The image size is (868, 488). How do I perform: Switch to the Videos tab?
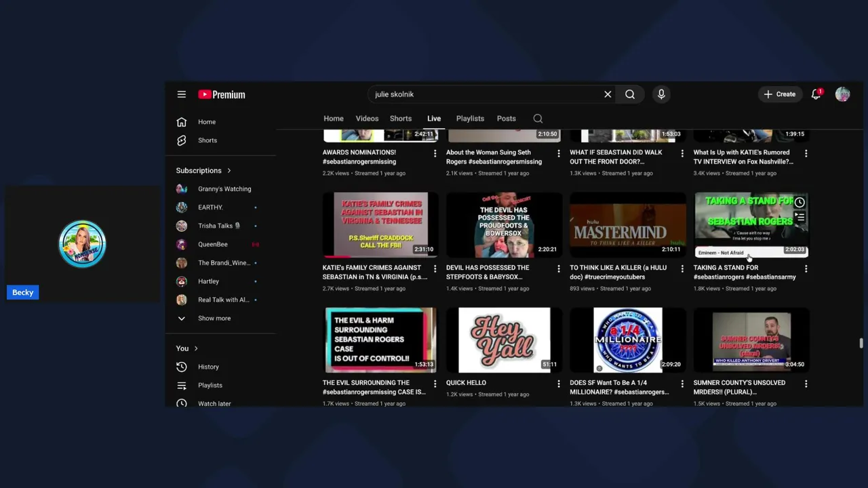point(367,119)
